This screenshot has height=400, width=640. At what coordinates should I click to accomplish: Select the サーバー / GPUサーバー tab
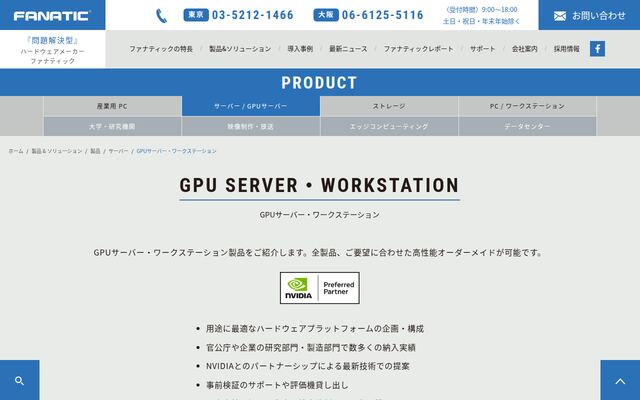pos(251,106)
